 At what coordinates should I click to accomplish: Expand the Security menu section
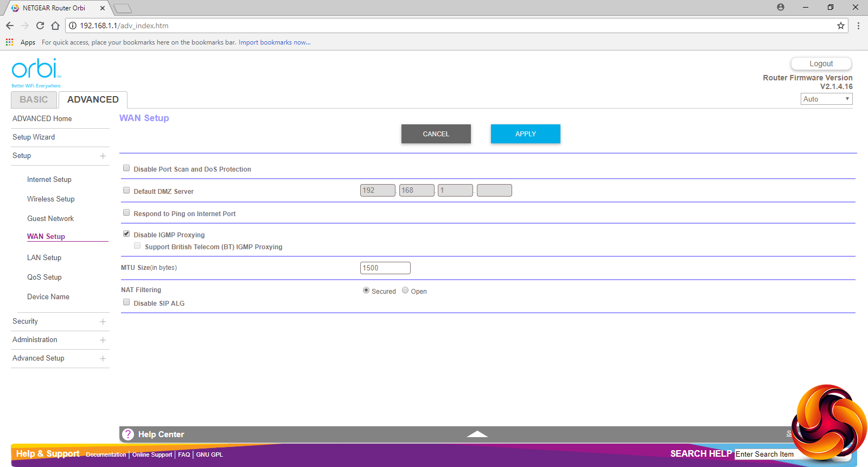103,321
